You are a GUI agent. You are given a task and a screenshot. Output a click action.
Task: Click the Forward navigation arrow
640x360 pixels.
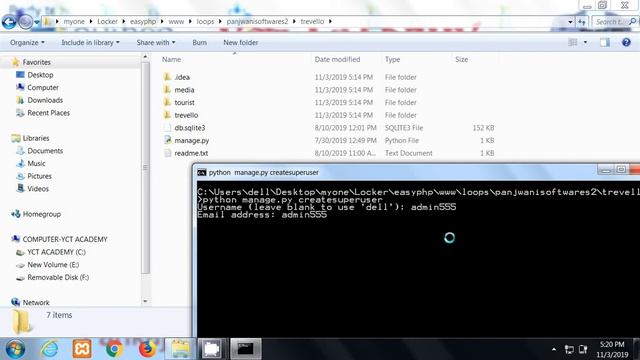coord(25,22)
